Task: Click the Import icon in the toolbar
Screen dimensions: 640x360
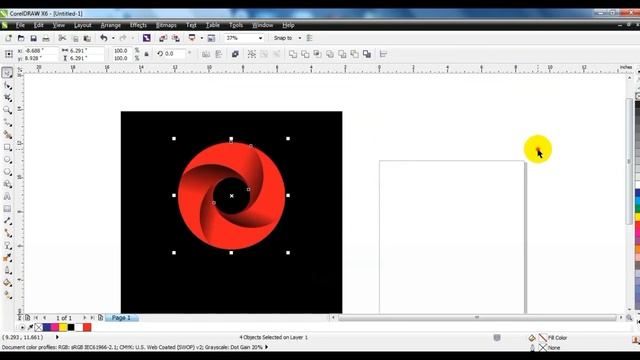Action: point(162,38)
